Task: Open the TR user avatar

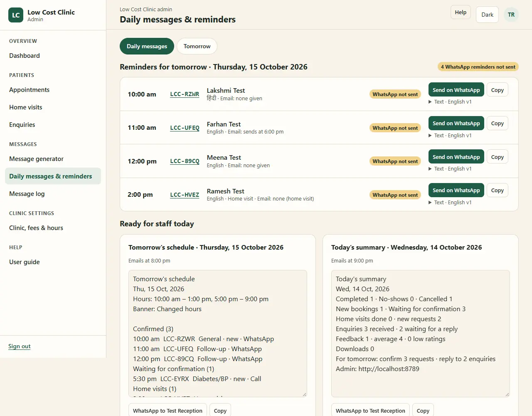Action: click(511, 15)
